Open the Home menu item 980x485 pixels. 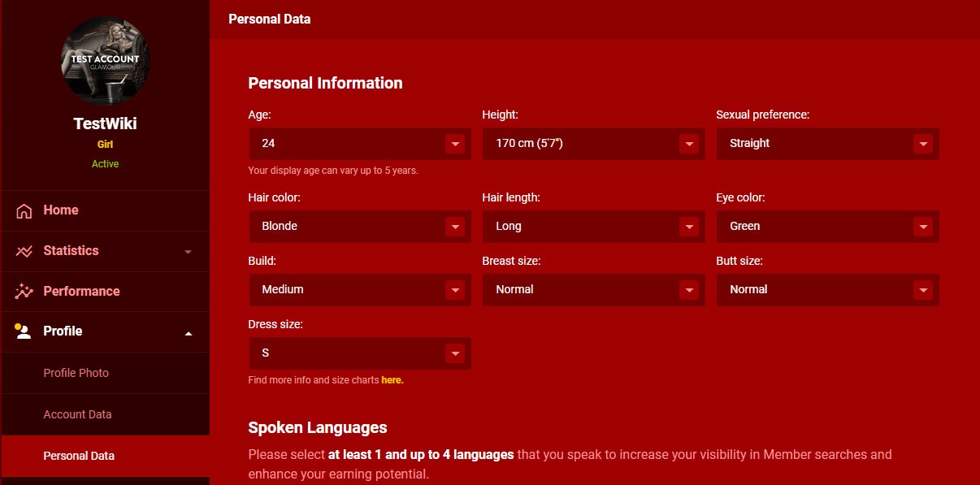coord(105,210)
